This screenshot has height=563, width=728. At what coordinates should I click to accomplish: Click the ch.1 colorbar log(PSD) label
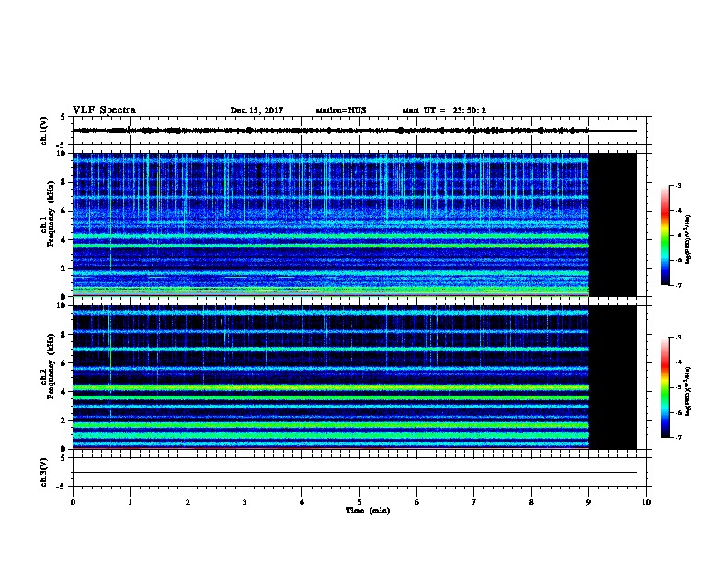688,239
